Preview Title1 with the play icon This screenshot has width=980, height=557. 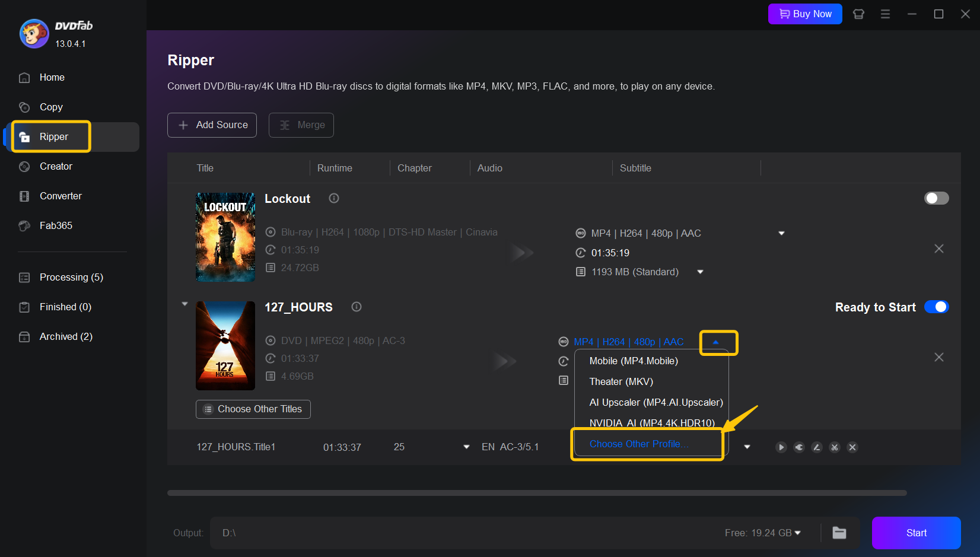[x=781, y=447]
